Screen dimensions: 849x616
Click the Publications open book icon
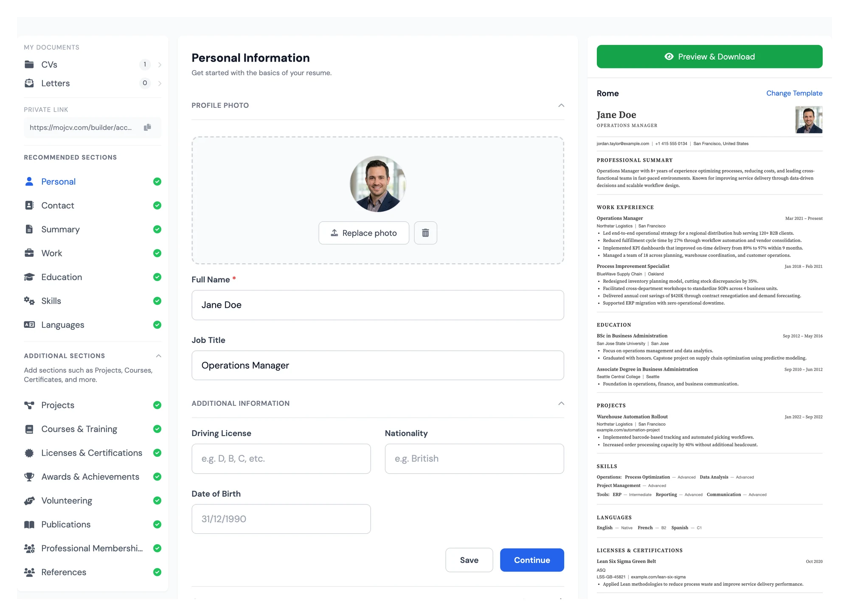(29, 524)
